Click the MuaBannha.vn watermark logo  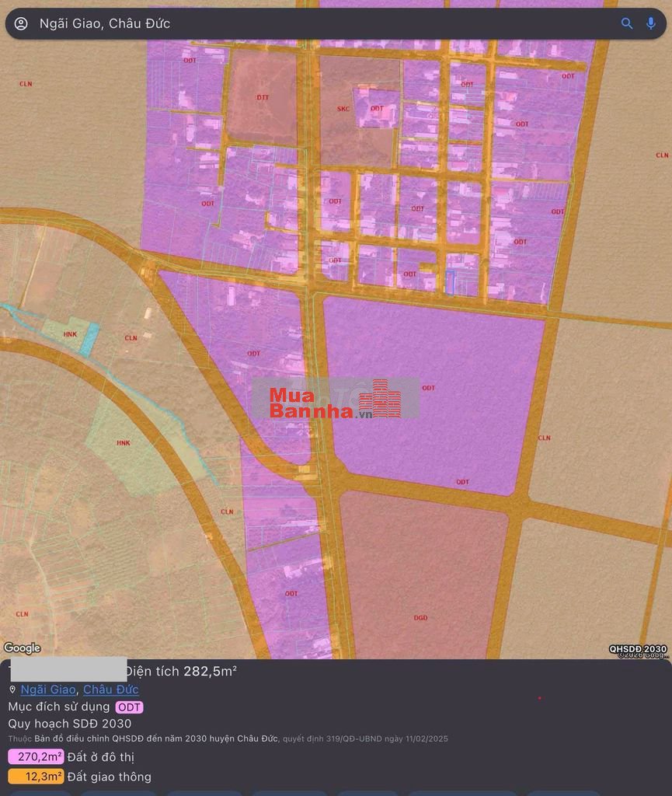tap(336, 399)
